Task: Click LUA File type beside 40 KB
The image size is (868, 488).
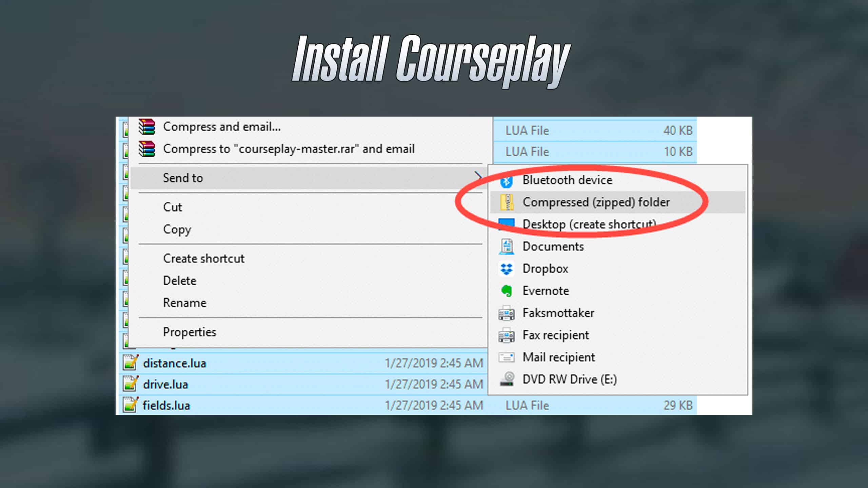Action: click(527, 130)
